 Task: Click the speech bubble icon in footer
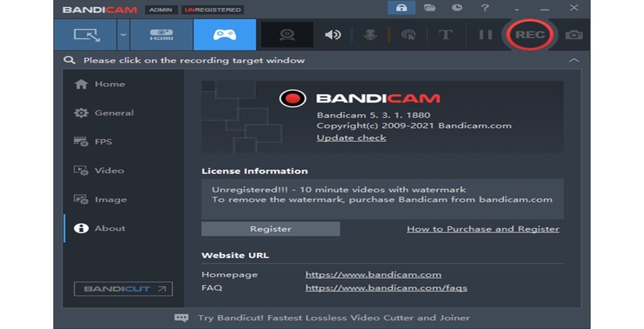[x=182, y=318]
